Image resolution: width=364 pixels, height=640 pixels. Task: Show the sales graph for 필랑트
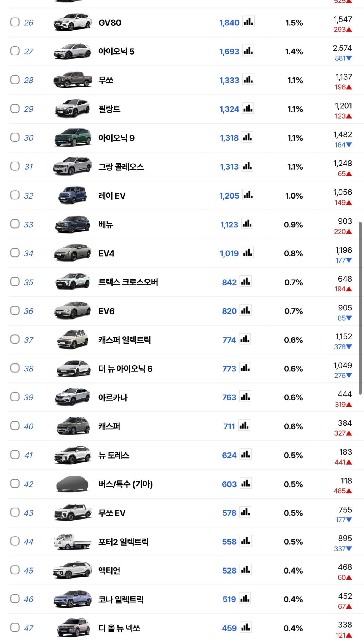tap(248, 108)
